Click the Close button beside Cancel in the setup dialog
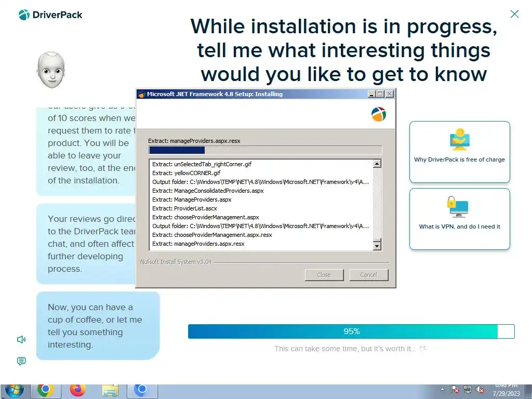Screen dimensions: 532x399 pyautogui.click(x=324, y=275)
